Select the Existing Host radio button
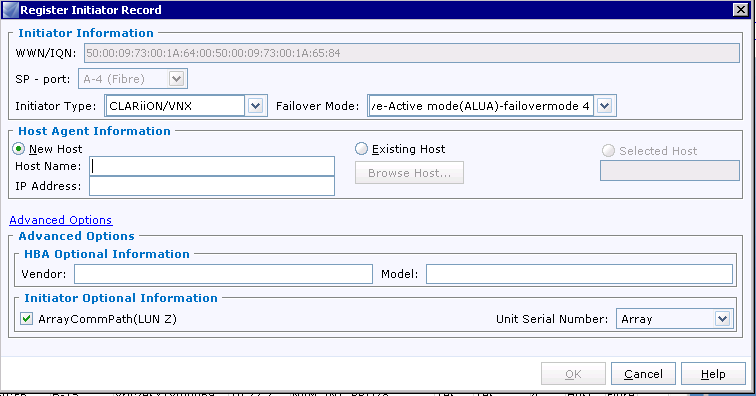756x396 pixels. pyautogui.click(x=361, y=149)
